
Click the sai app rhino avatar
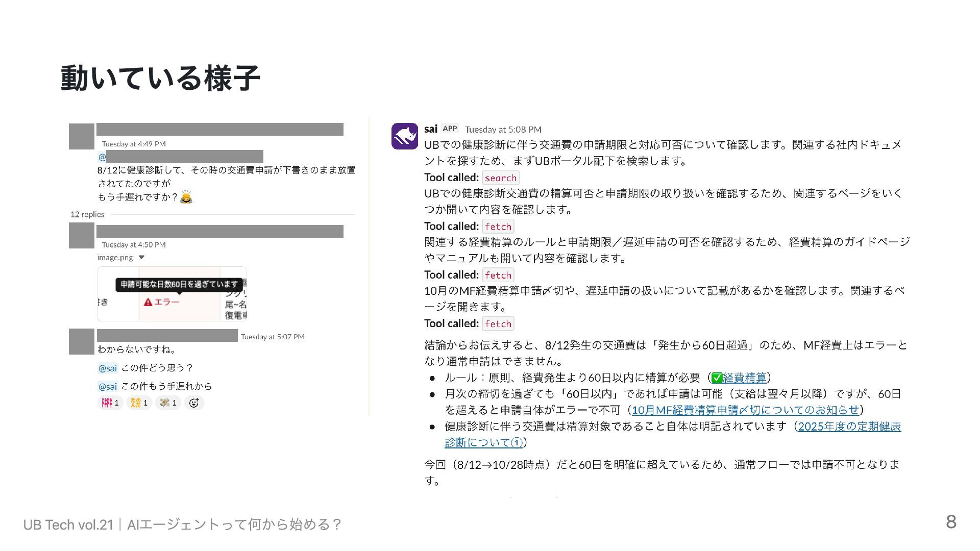(x=404, y=136)
